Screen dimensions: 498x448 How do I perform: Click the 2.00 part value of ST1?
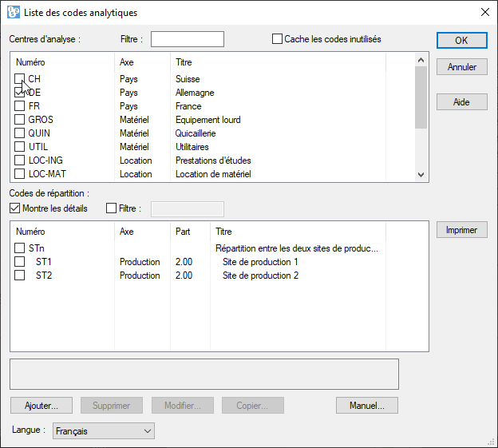(184, 262)
